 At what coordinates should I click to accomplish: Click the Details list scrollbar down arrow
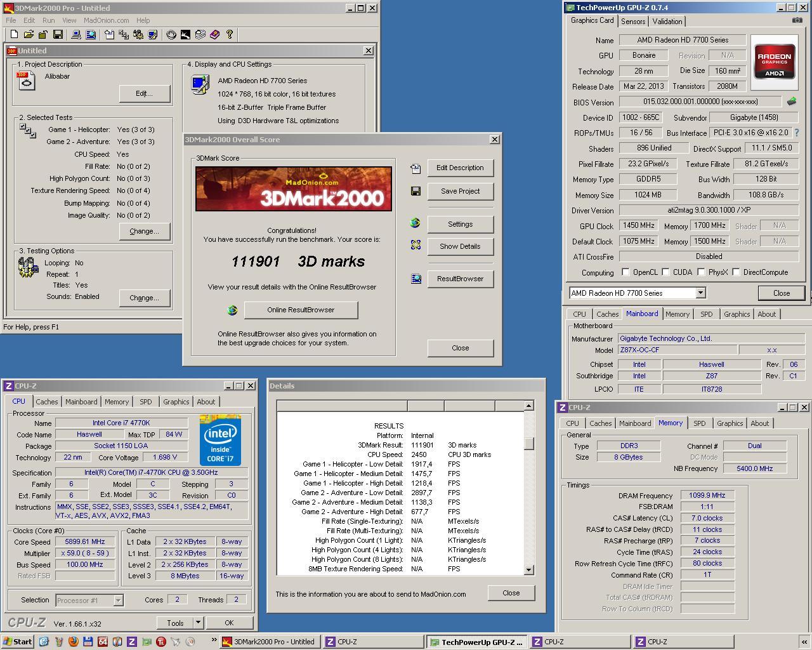pyautogui.click(x=529, y=570)
